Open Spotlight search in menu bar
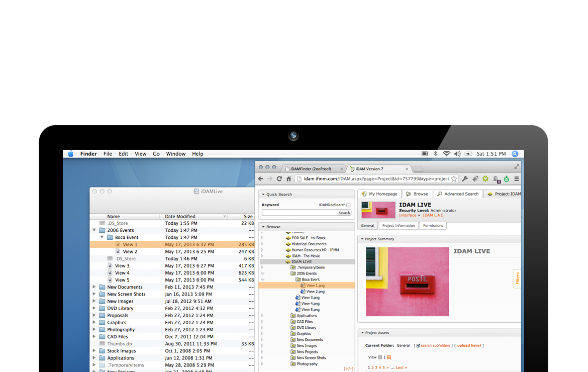 (515, 154)
